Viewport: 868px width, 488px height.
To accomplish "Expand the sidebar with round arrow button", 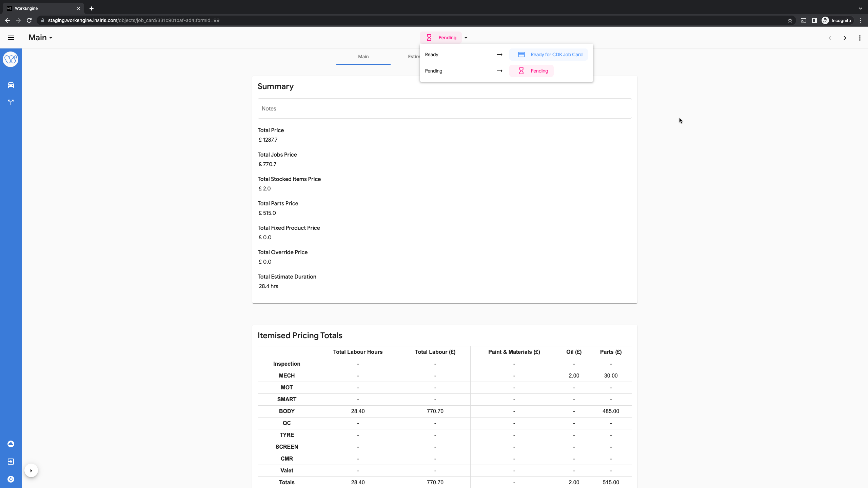I will [31, 470].
